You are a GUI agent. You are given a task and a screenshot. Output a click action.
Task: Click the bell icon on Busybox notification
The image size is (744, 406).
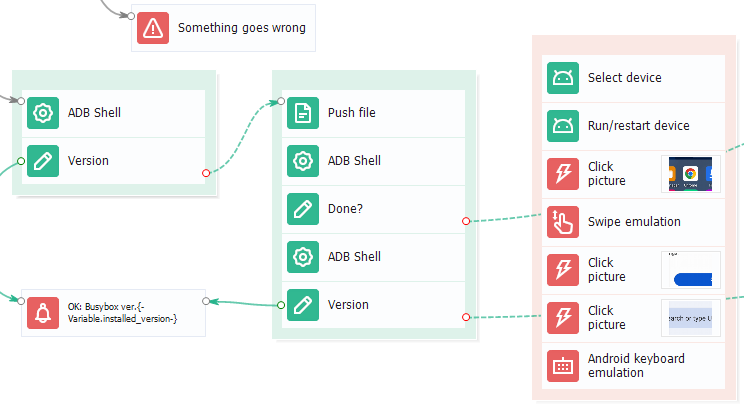tap(43, 313)
